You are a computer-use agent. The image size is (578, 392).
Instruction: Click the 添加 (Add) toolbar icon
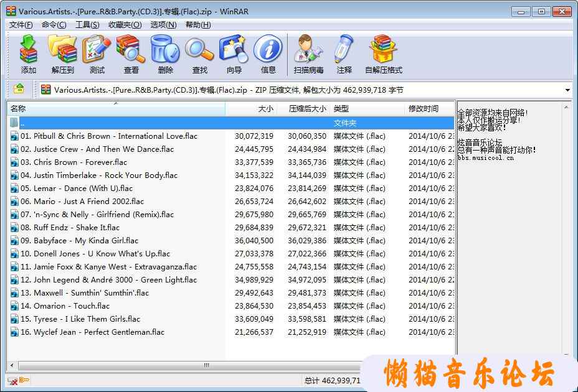click(29, 54)
